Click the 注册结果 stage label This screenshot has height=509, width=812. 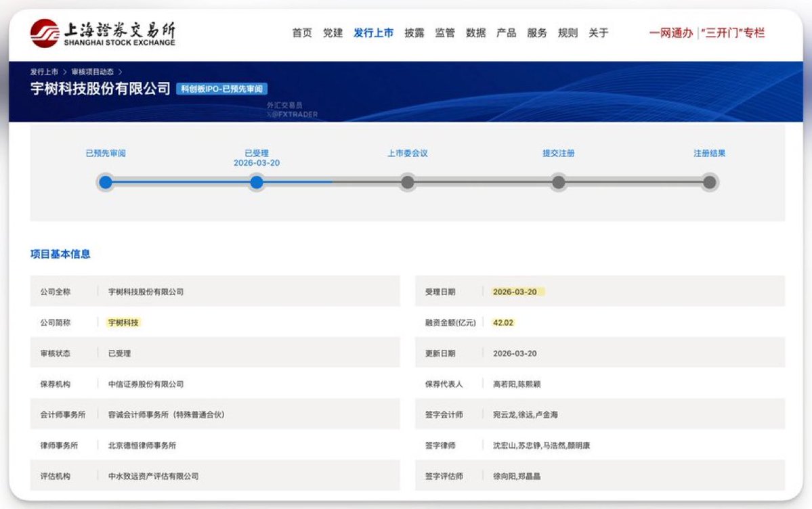tap(710, 153)
